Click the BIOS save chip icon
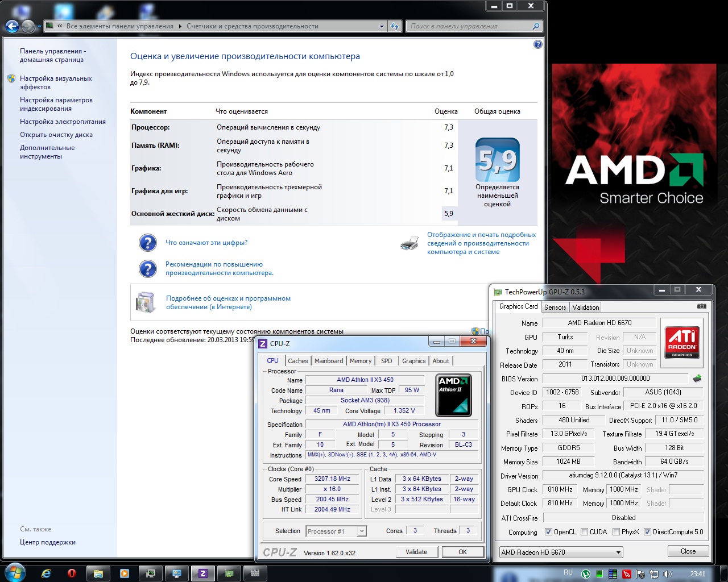The height and width of the screenshot is (582, 728). click(697, 379)
